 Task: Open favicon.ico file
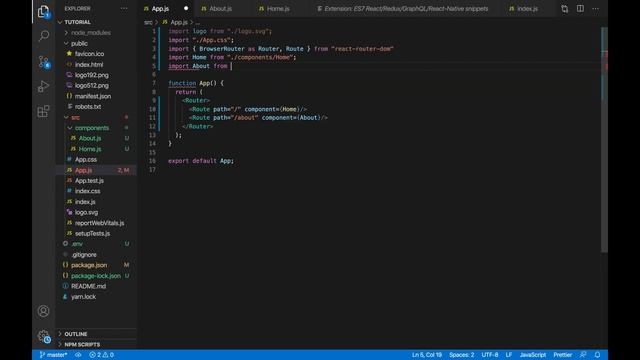tap(89, 54)
